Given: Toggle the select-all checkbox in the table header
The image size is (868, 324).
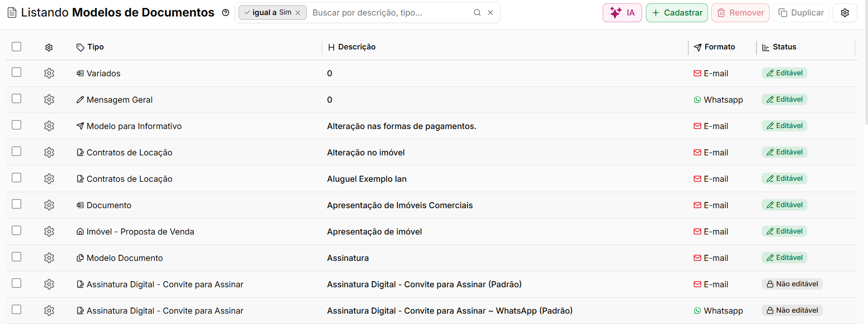Looking at the screenshot, I should pos(16,47).
